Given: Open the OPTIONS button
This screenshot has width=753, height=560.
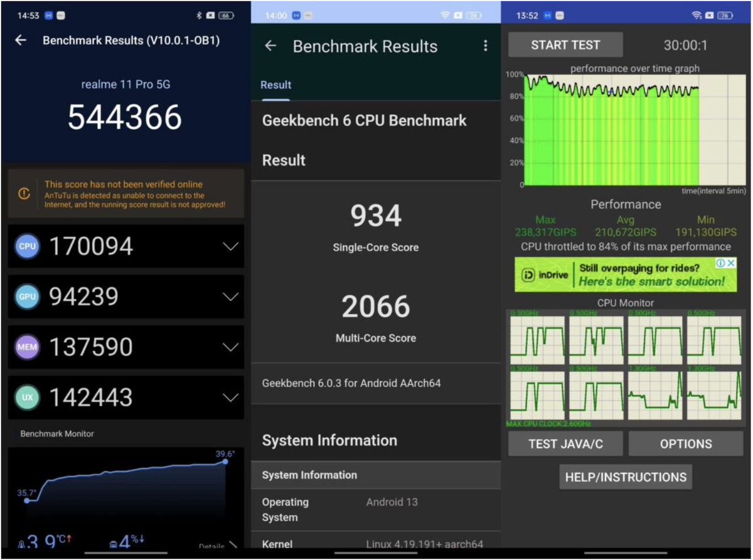Looking at the screenshot, I should pos(686,444).
